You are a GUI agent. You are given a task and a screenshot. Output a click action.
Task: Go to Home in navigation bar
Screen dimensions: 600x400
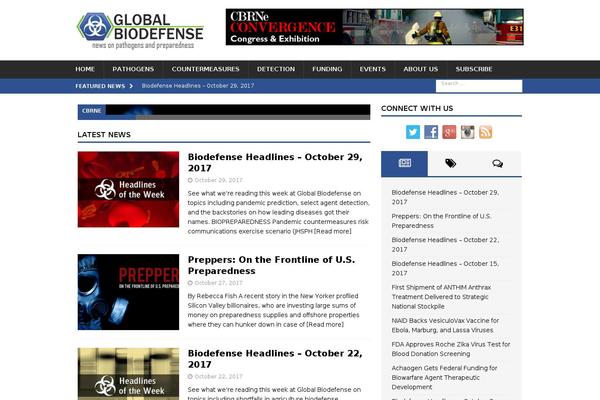coord(85,69)
